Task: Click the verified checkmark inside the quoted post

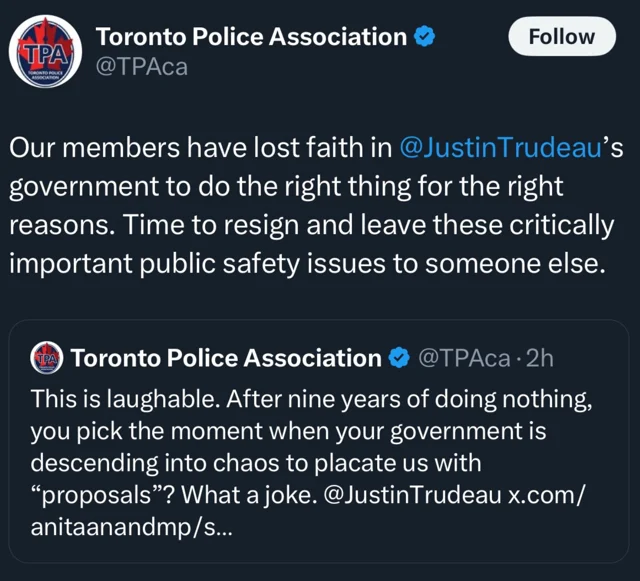Action: coord(398,358)
